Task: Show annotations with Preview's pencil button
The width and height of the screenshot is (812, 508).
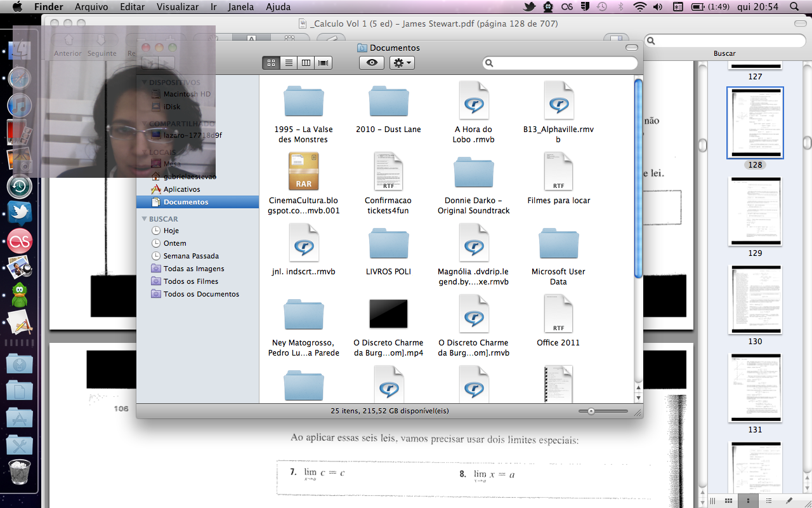Action: click(789, 501)
